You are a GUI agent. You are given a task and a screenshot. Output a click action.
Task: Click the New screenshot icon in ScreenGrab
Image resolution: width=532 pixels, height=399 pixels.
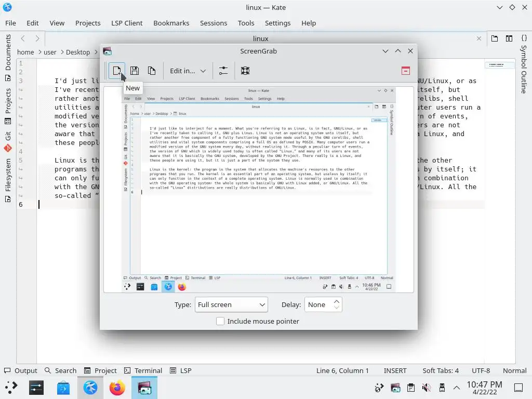(x=117, y=71)
